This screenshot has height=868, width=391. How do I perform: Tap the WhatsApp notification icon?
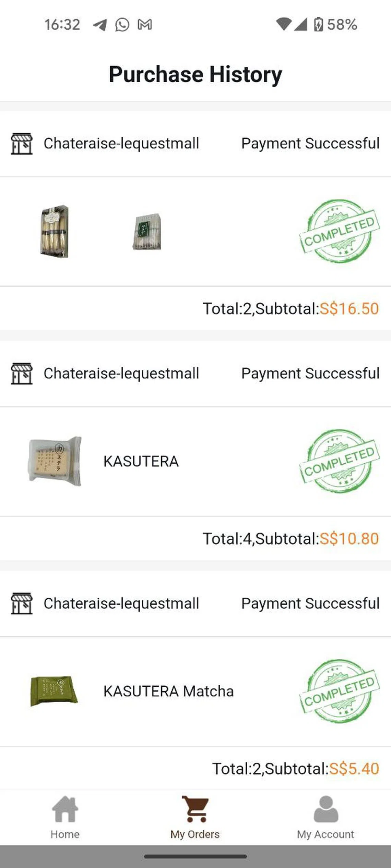coord(122,25)
